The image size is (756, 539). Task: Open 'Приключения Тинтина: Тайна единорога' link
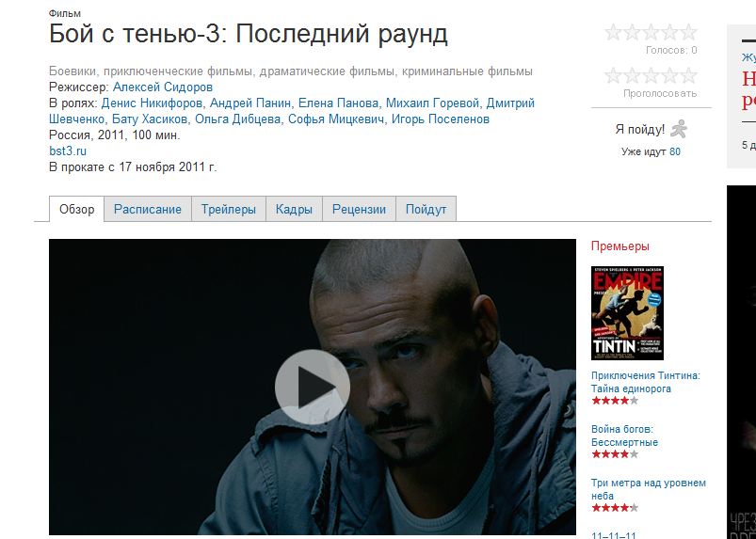[646, 382]
